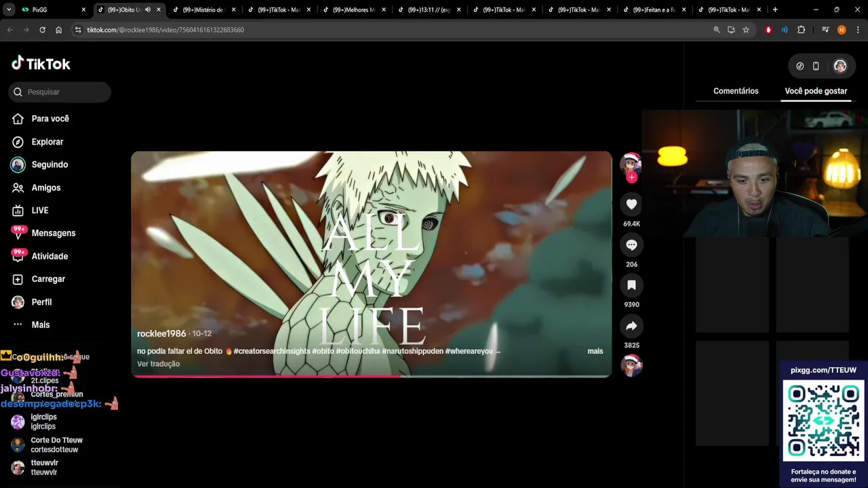Viewport: 868px width, 488px height.
Task: View site information for tiktok.com
Action: [x=78, y=30]
